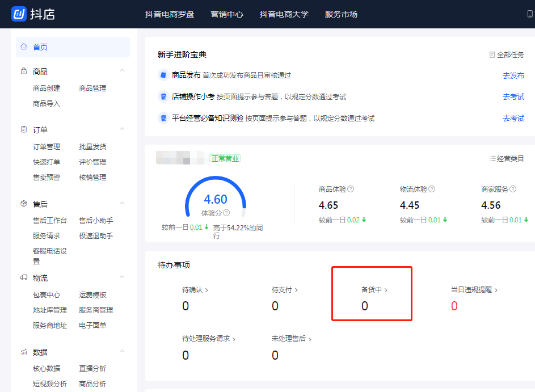Open the 经营类目 link
This screenshot has width=535, height=392.
pyautogui.click(x=507, y=158)
